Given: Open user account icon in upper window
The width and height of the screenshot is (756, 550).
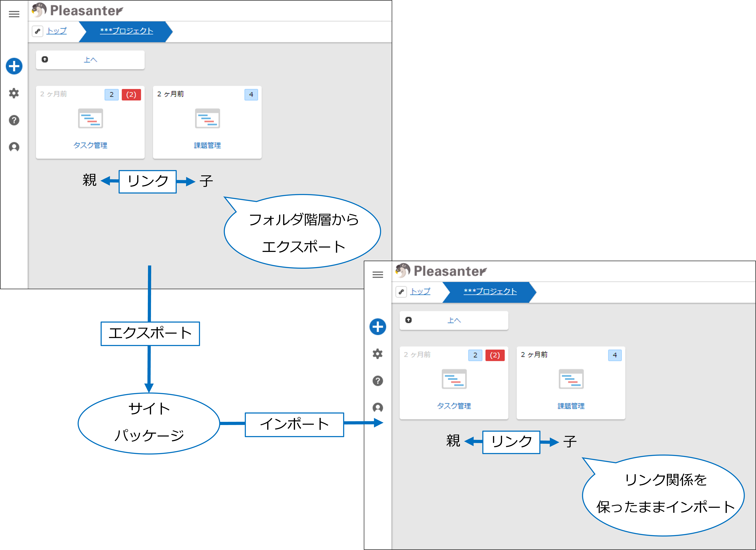Looking at the screenshot, I should pos(14,147).
